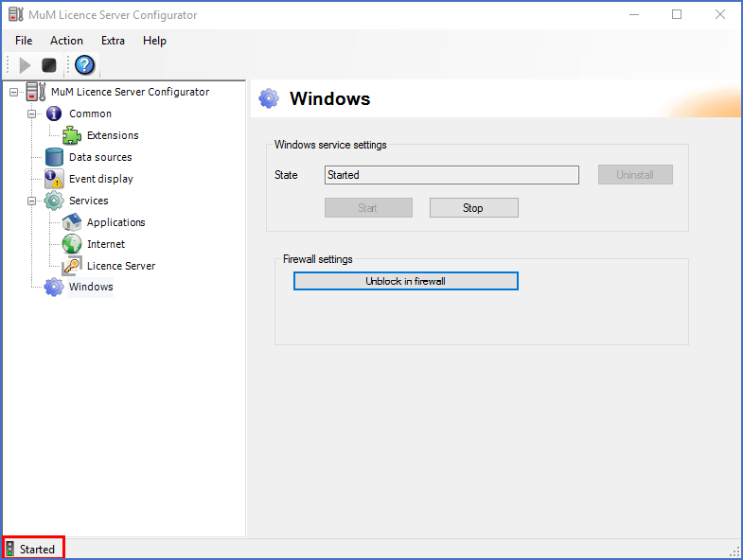Open Event display warning icon
The width and height of the screenshot is (743, 560).
(x=54, y=179)
